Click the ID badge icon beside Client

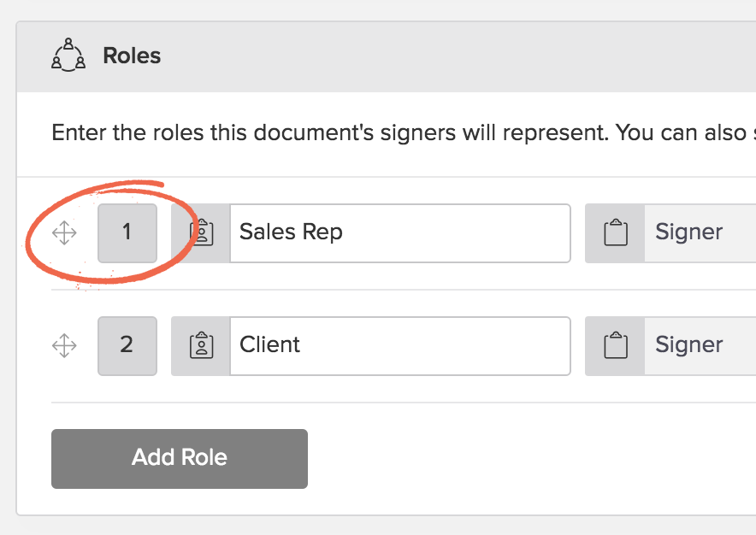pyautogui.click(x=201, y=346)
